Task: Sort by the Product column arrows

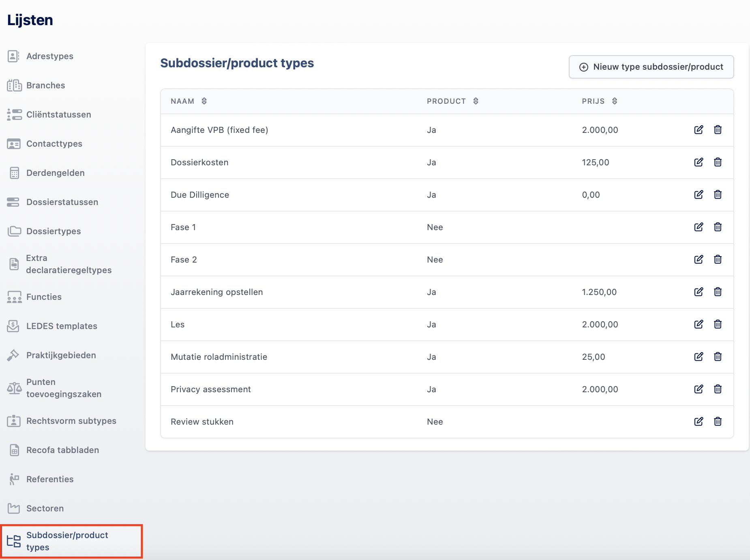Action: pos(476,101)
